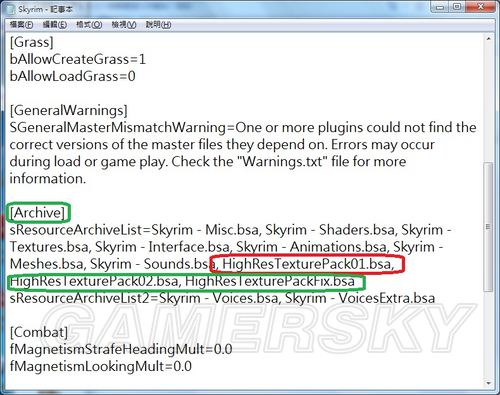The image size is (500, 395).
Task: Place cursor on the bAllowLoadGrass=0 line
Action: (x=72, y=76)
